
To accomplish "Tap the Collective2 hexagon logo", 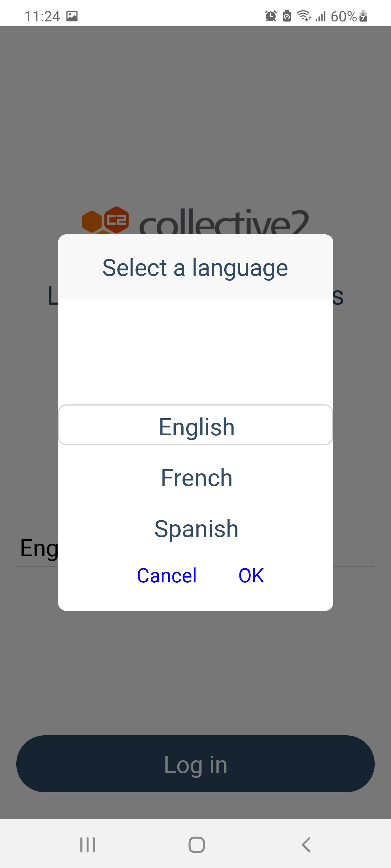I will click(105, 220).
